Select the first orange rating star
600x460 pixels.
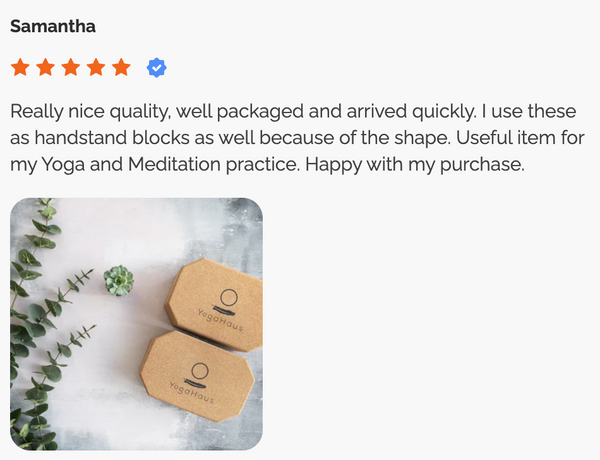click(x=20, y=67)
